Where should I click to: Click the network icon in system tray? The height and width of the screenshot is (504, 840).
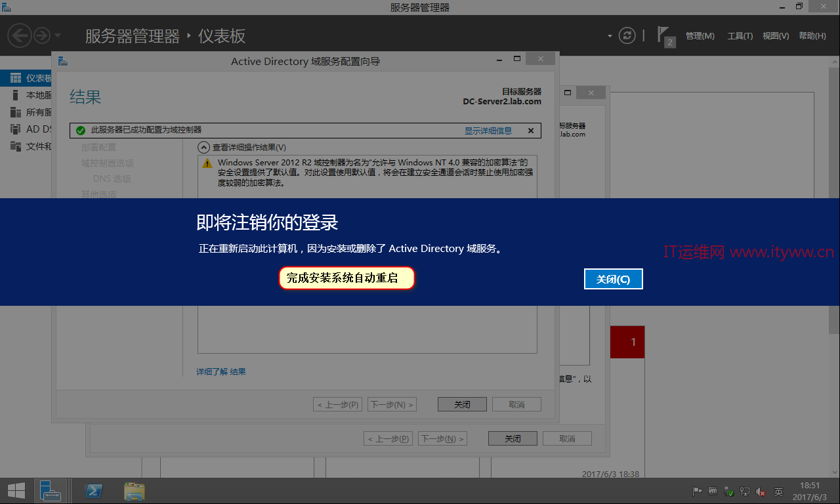coord(745,491)
